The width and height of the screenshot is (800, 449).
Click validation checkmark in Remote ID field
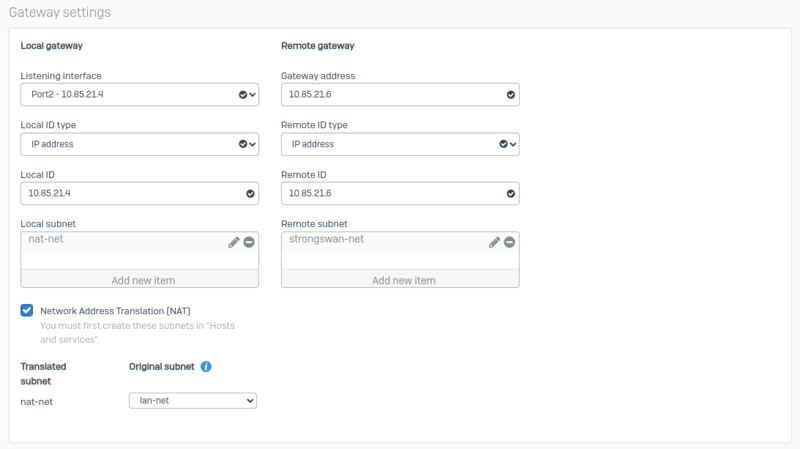click(510, 193)
